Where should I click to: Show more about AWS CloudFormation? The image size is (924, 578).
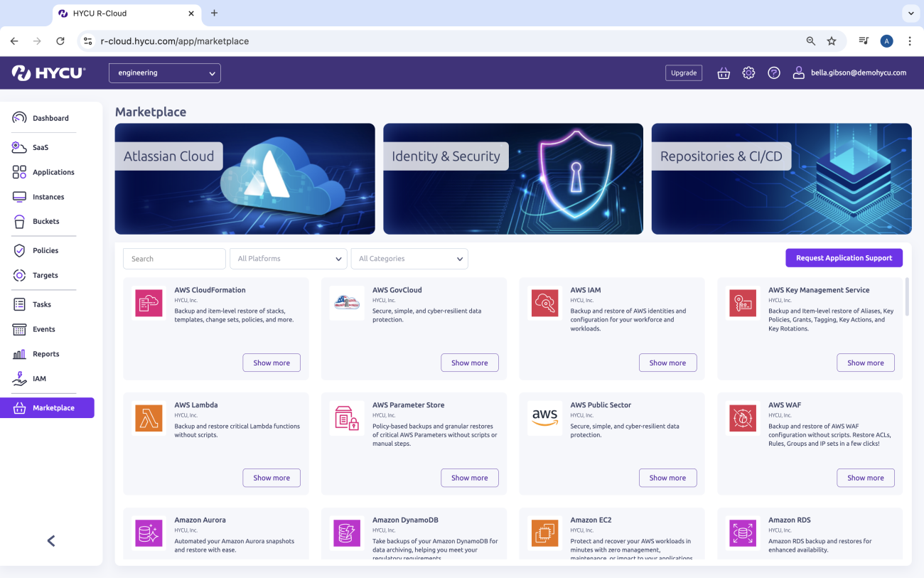click(x=272, y=363)
